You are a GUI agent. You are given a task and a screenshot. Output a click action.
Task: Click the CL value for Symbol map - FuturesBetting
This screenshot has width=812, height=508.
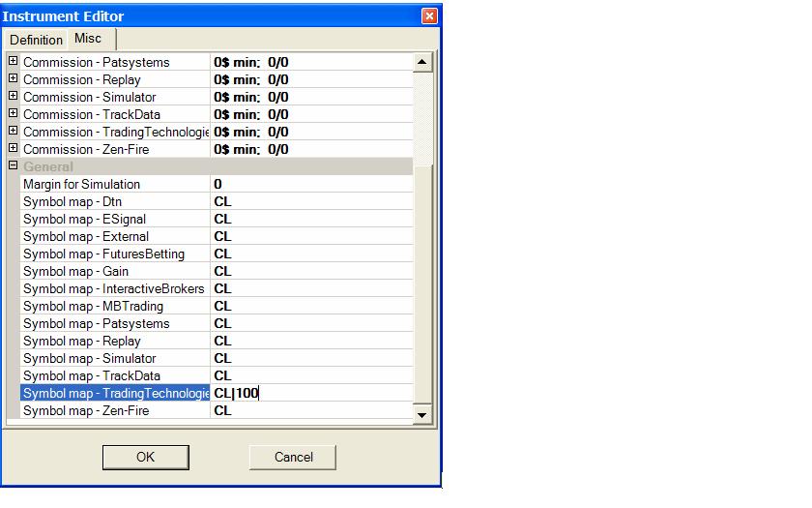click(222, 254)
